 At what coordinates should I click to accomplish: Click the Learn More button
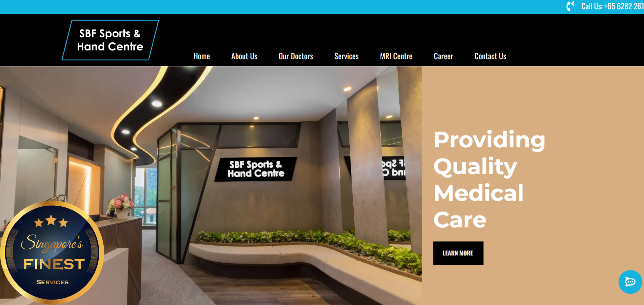[x=458, y=253]
